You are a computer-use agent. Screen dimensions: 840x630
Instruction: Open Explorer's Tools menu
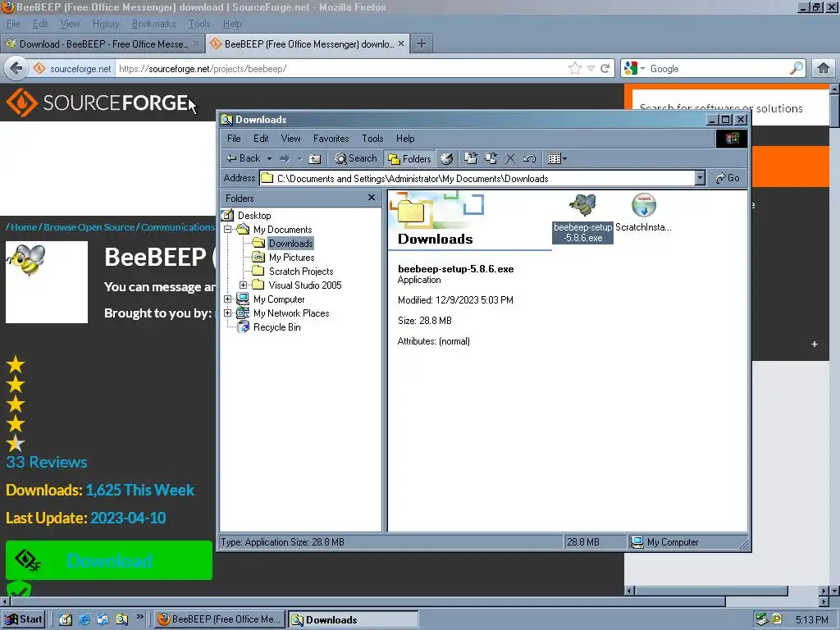tap(372, 139)
